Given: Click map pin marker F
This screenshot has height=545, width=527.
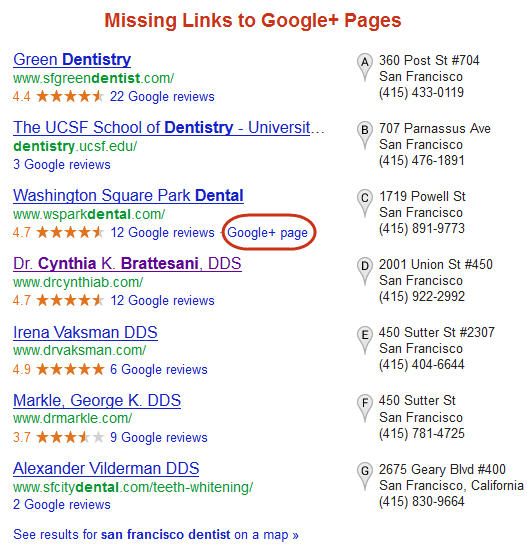Looking at the screenshot, I should [x=365, y=408].
